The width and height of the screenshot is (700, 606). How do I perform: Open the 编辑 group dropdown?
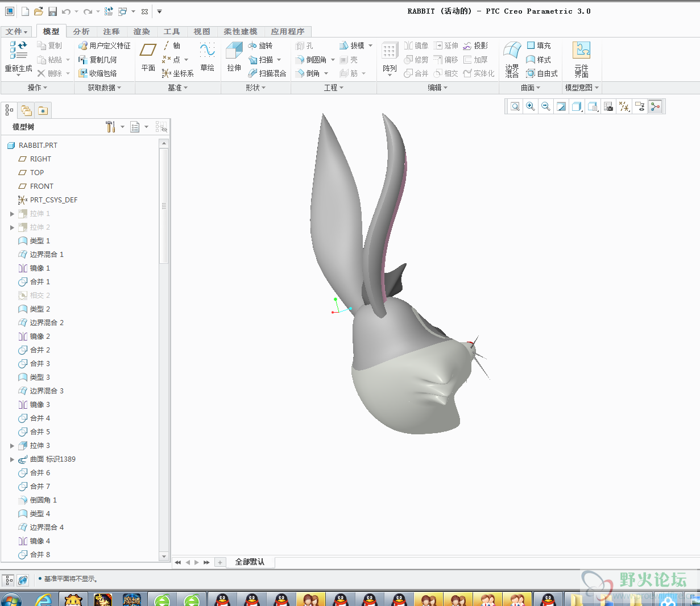pos(438,88)
